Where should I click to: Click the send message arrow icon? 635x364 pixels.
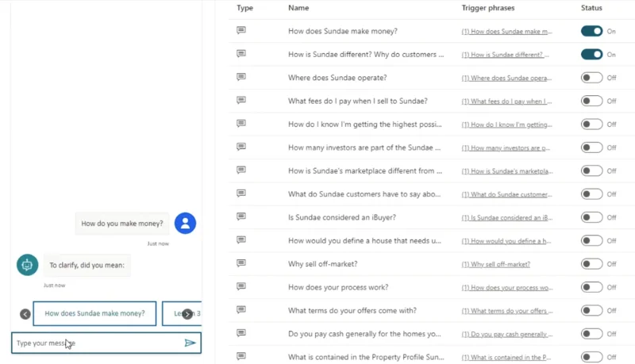(190, 343)
